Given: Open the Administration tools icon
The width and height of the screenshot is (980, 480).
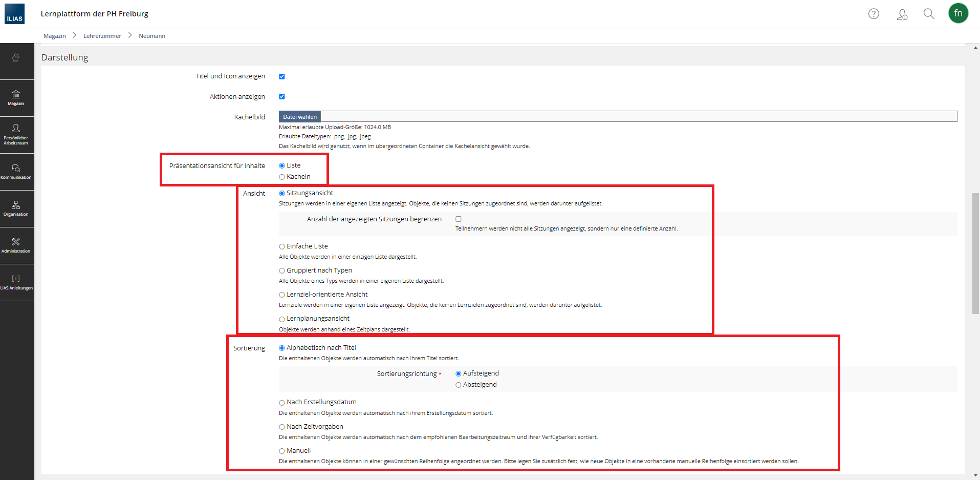Looking at the screenshot, I should (x=16, y=245).
